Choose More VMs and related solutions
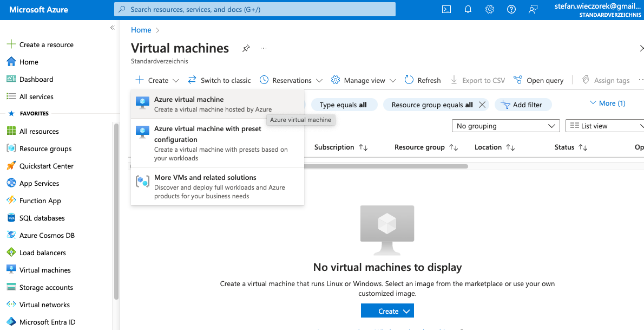 pos(205,177)
